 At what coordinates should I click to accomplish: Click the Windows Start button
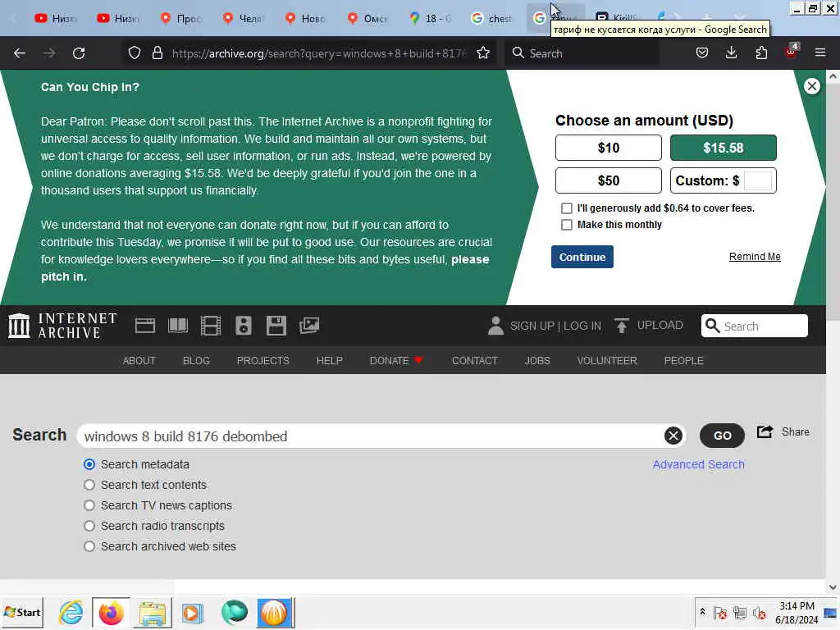pos(22,612)
